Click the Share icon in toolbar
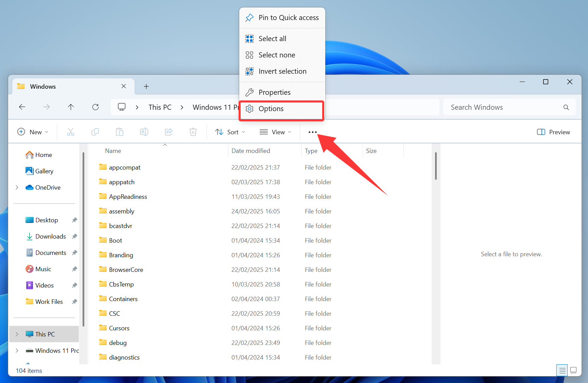 169,132
